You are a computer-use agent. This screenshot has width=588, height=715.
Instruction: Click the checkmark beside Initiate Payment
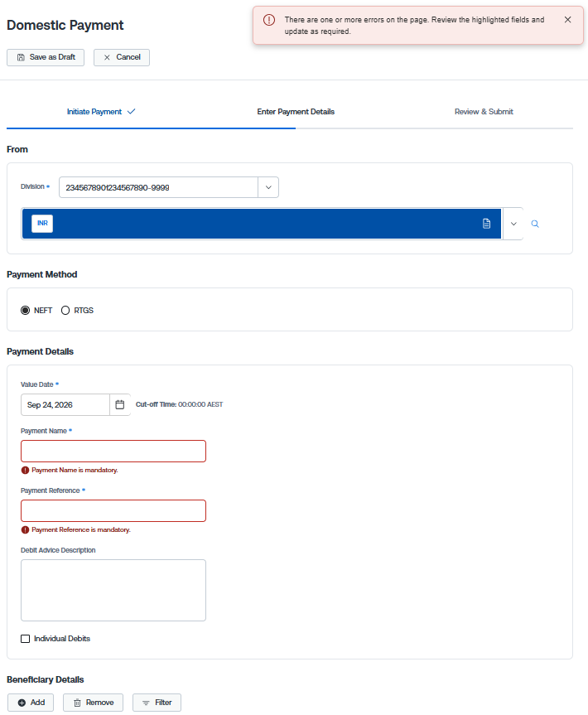[132, 112]
